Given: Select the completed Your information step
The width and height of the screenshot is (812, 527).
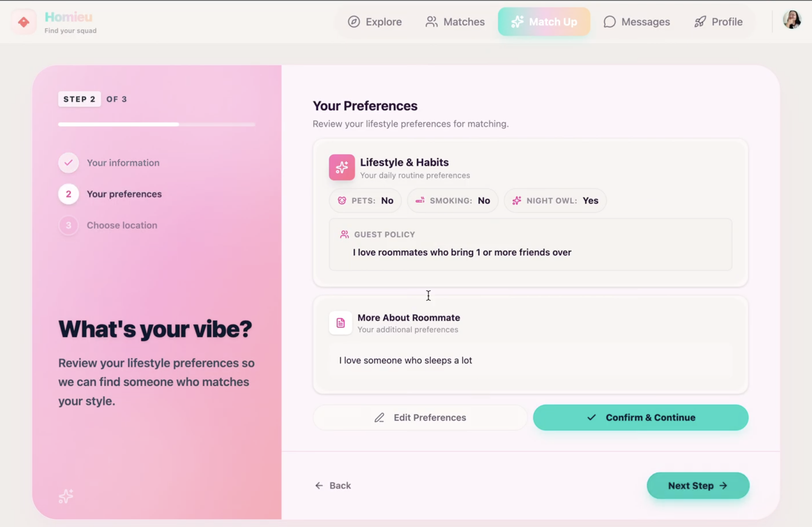Looking at the screenshot, I should coord(123,163).
